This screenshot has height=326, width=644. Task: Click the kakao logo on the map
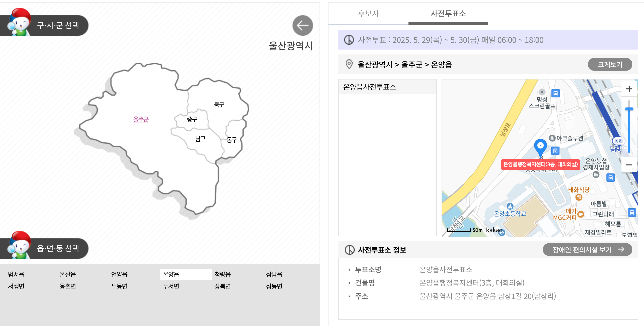(x=494, y=230)
